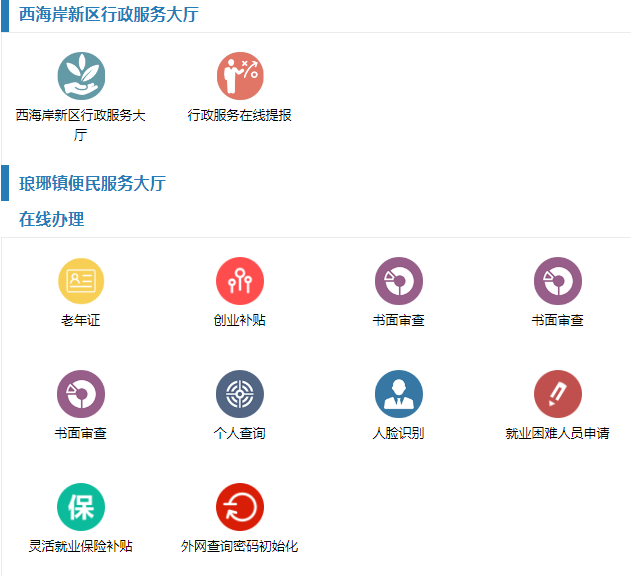Click the red refresh 外网查询密码初始化 icon
This screenshot has width=631, height=577.
240,507
